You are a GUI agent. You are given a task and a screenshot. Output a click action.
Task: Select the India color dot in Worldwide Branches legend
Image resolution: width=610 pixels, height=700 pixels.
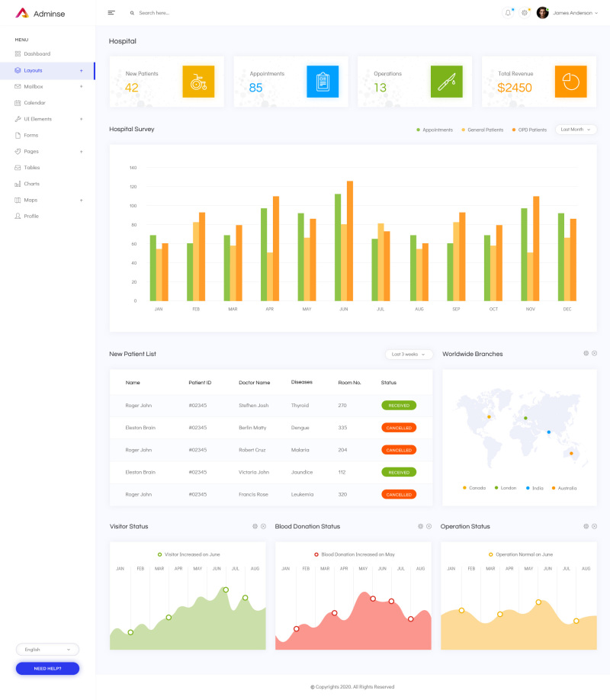tap(528, 487)
